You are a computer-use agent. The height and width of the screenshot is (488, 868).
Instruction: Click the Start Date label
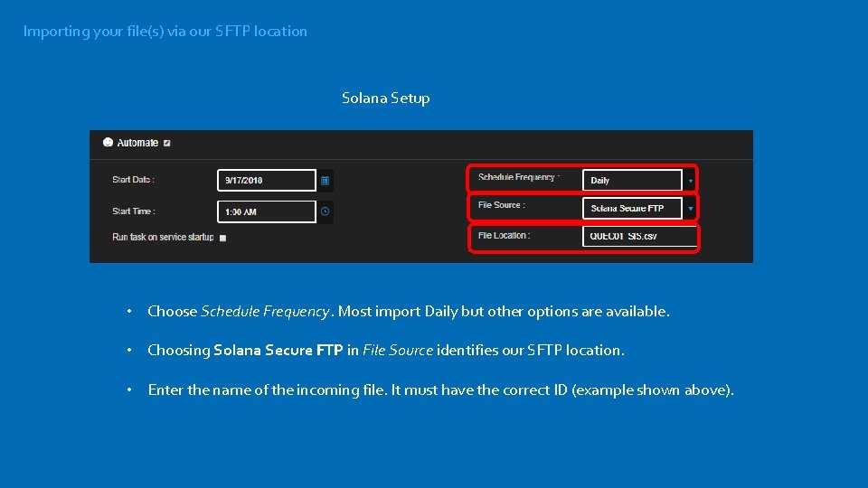coord(133,180)
